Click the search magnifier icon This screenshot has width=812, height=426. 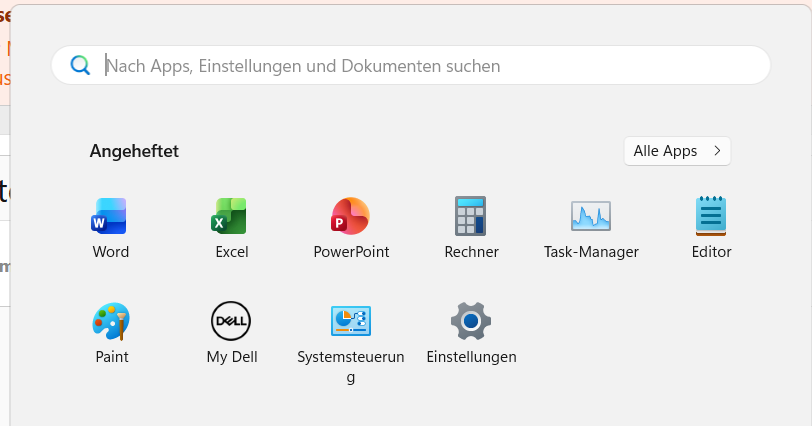(80, 65)
